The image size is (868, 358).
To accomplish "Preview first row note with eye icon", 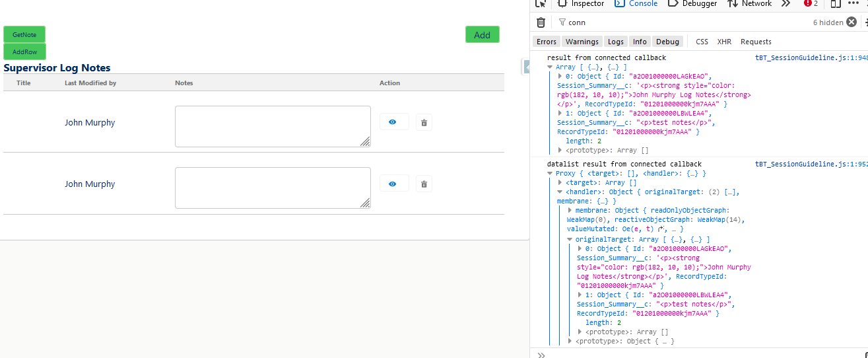I will pos(393,122).
